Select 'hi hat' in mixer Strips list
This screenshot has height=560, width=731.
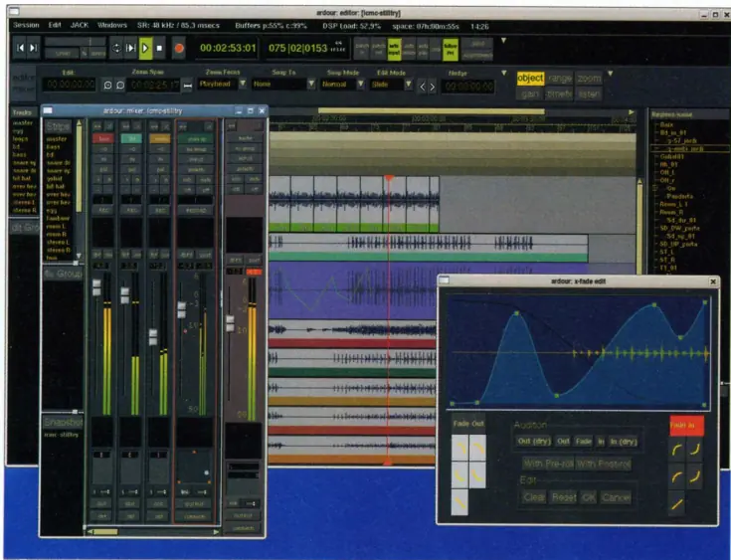(x=55, y=186)
